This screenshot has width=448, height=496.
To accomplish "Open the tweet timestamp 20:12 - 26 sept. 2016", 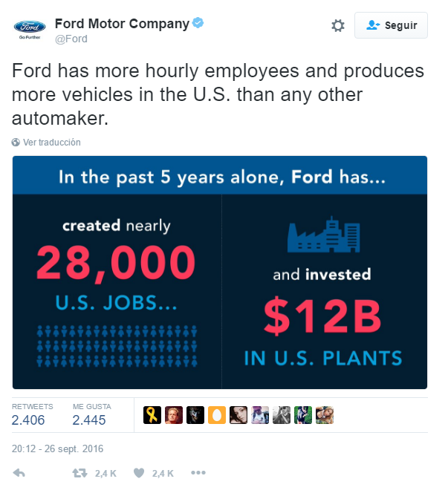I will click(58, 449).
